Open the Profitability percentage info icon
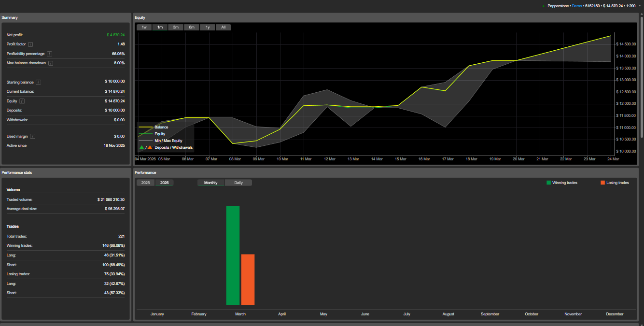This screenshot has height=326, width=644. point(49,54)
